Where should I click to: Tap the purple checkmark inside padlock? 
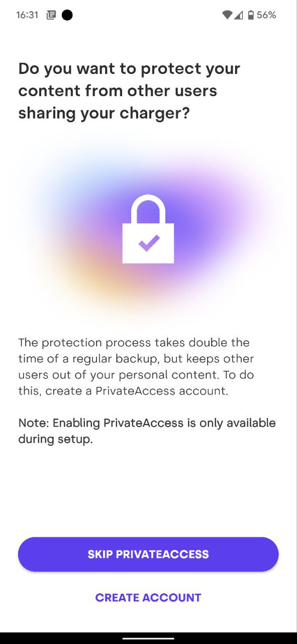click(x=149, y=243)
